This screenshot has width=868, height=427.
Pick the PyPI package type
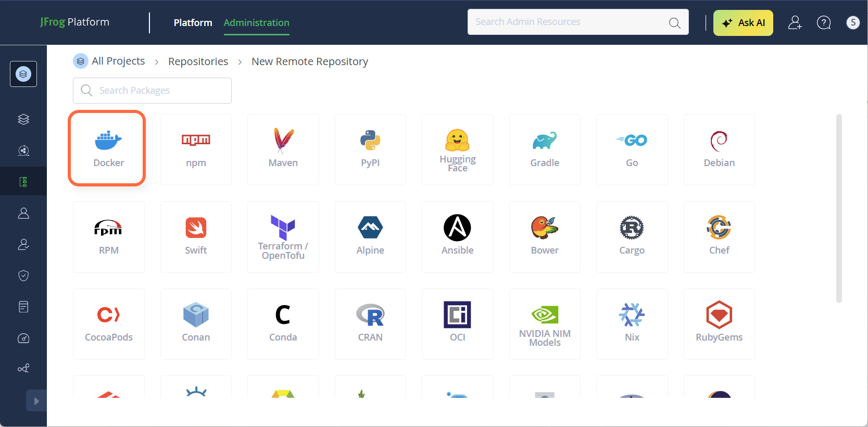click(x=370, y=150)
